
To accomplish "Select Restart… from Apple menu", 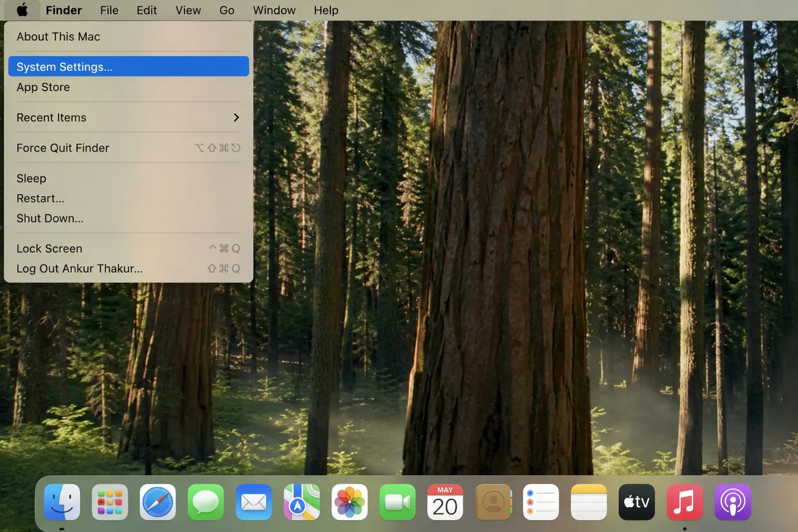I will pyautogui.click(x=128, y=198).
